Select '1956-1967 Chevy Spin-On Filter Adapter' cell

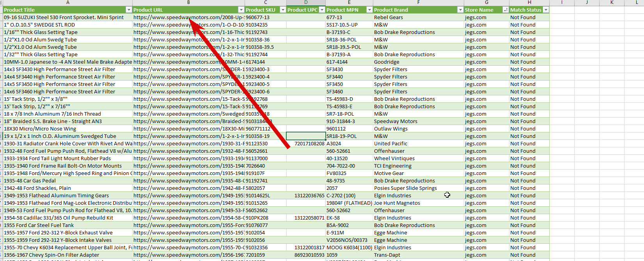67,255
